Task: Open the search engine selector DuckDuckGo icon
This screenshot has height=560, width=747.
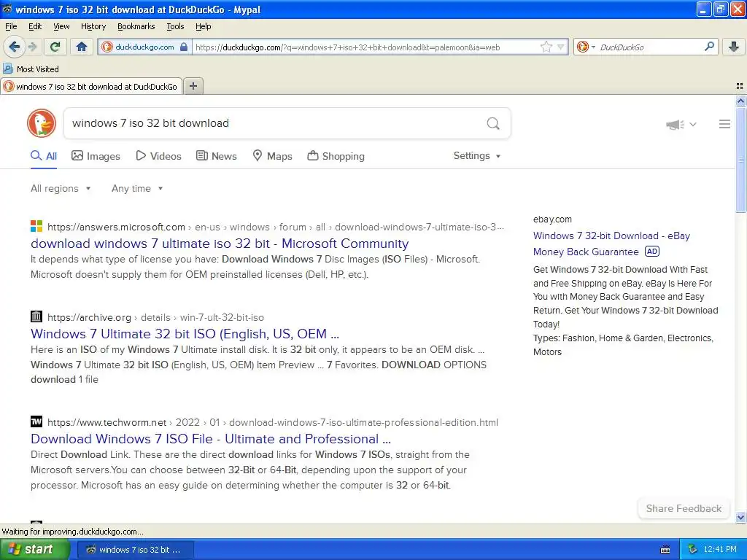Action: point(586,47)
